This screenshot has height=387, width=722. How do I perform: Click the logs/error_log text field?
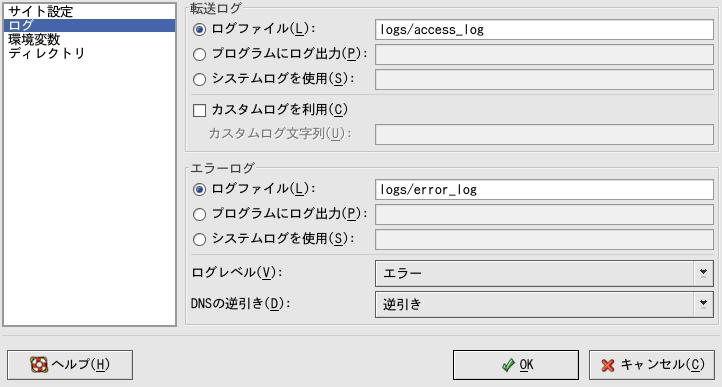click(544, 190)
